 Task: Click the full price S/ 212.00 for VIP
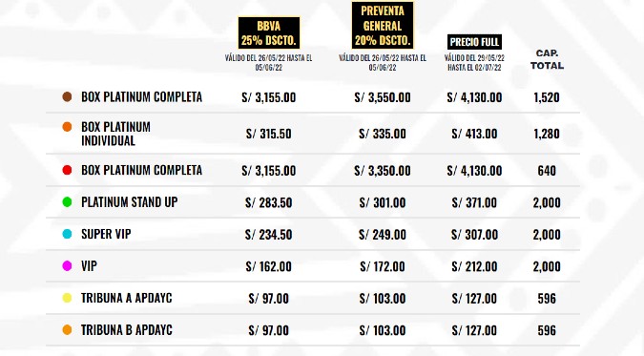point(474,266)
